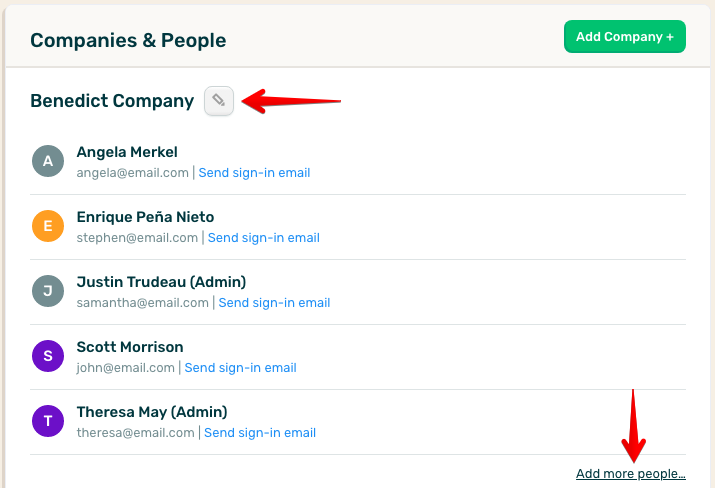715x488 pixels.
Task: Click Angela Merkel's gray A avatar
Action: point(48,161)
